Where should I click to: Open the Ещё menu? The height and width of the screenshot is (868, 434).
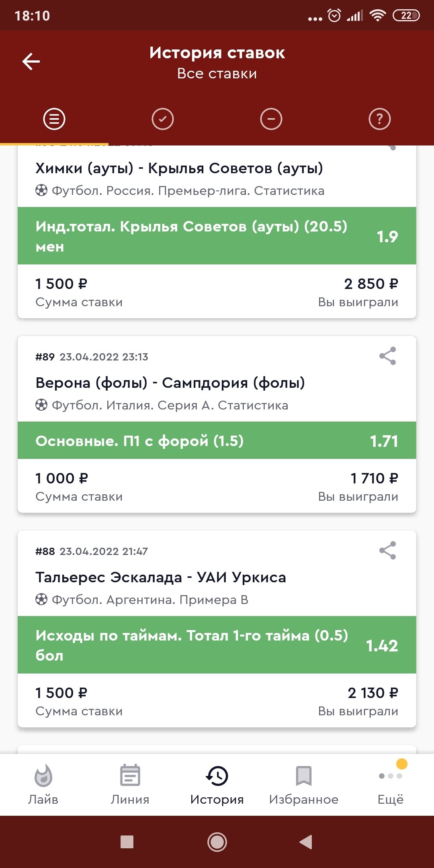coord(391,784)
